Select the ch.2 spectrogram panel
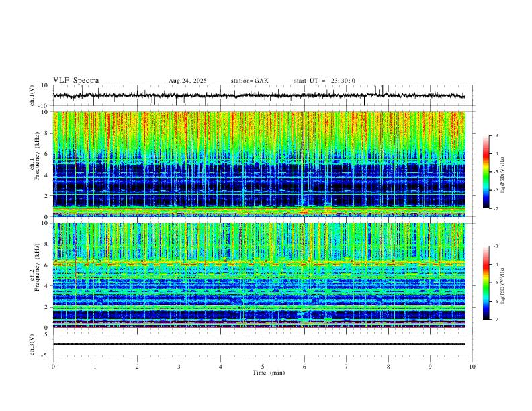Viewport: 532px width, 411px height. 259,275
